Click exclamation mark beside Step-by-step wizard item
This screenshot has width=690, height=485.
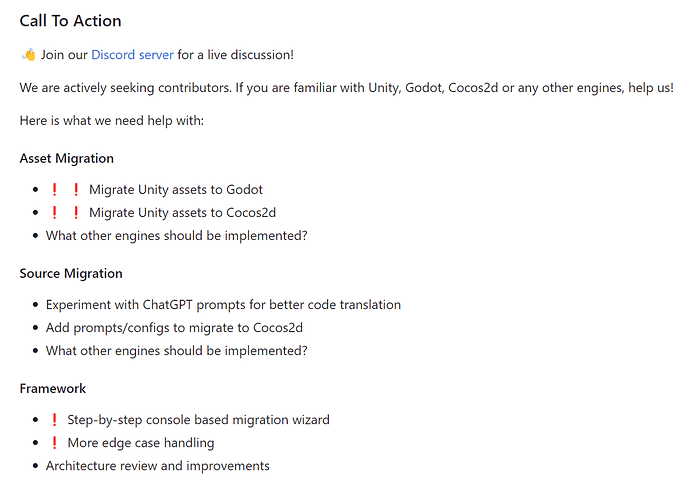pyautogui.click(x=54, y=420)
